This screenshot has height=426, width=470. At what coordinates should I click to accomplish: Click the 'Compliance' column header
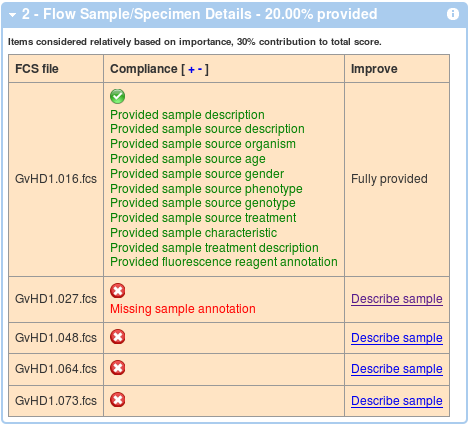[x=144, y=69]
